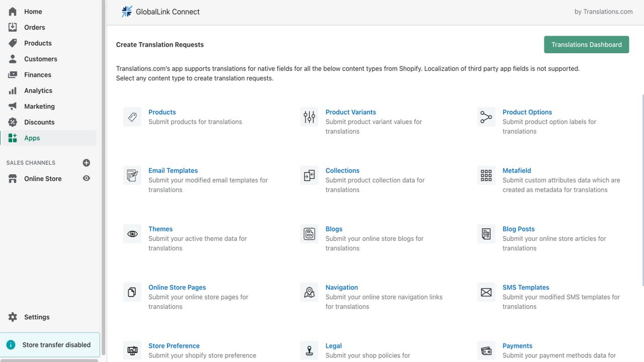
Task: Click the Collections tile icon
Action: click(x=309, y=175)
